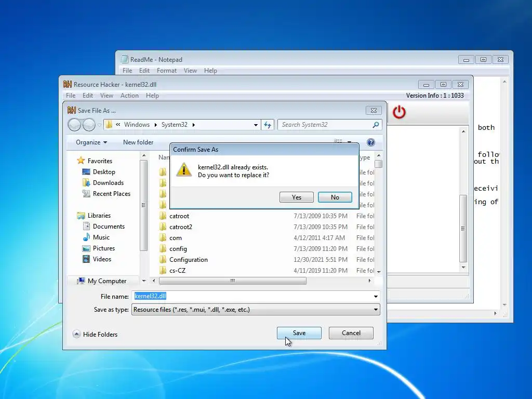
Task: Open Desktop in Favorites
Action: [104, 171]
